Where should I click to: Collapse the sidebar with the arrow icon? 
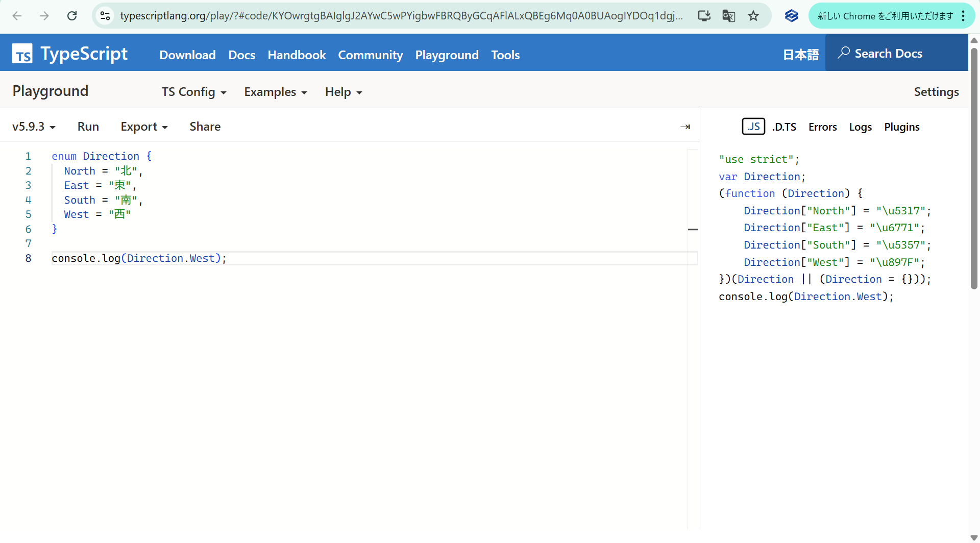click(685, 127)
